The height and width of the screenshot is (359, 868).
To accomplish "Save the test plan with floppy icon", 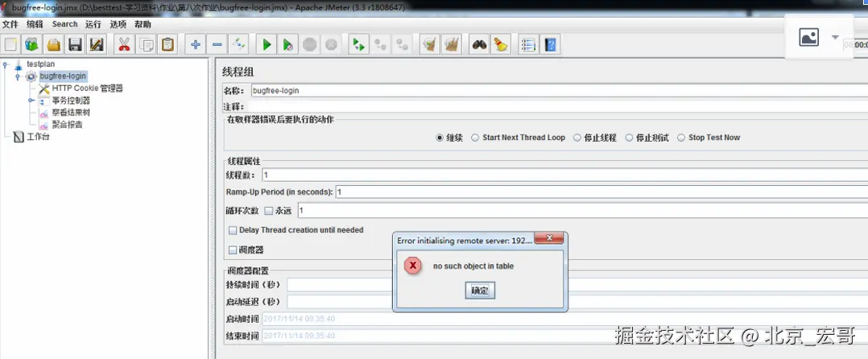I will click(x=76, y=45).
